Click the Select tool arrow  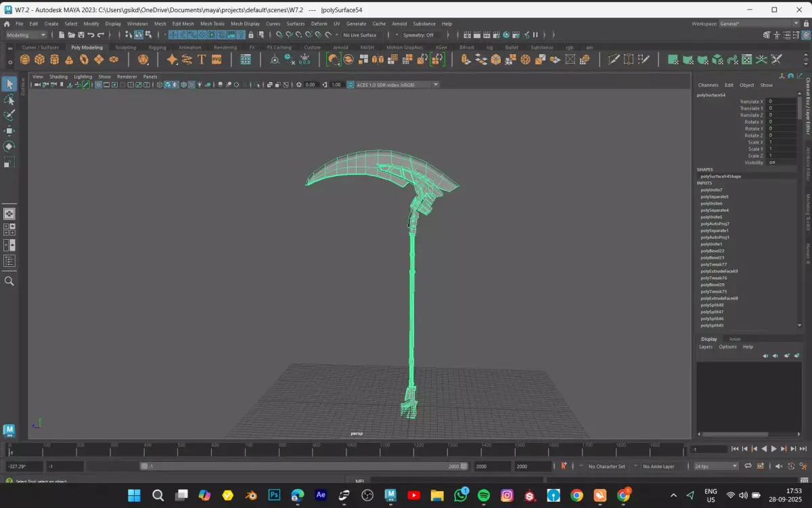(9, 84)
